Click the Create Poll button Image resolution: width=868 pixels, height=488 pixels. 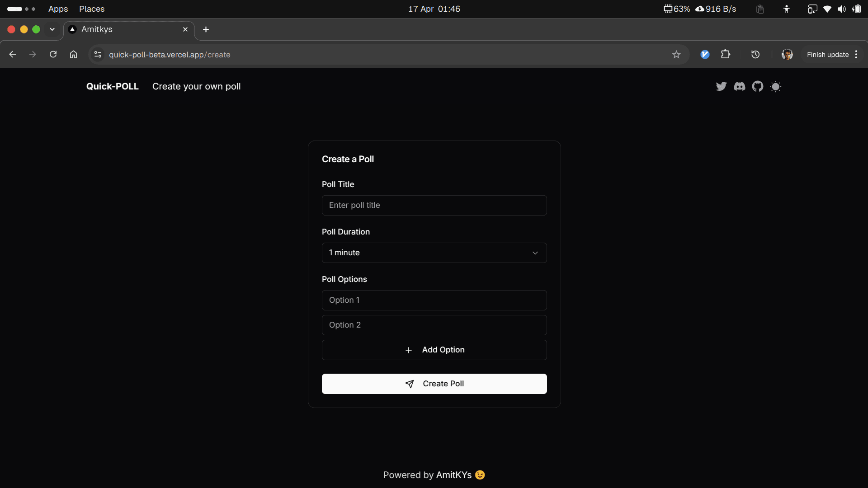tap(434, 384)
